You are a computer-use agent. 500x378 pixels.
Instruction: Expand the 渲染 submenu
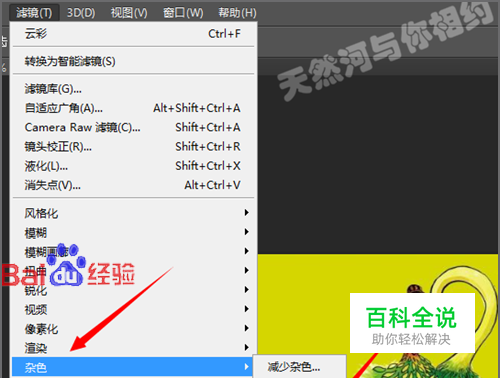[133, 348]
